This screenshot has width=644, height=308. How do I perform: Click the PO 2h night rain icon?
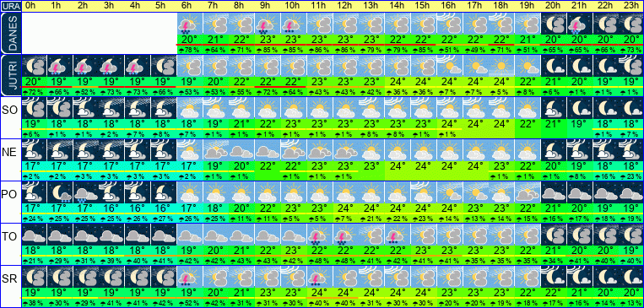tap(86, 192)
